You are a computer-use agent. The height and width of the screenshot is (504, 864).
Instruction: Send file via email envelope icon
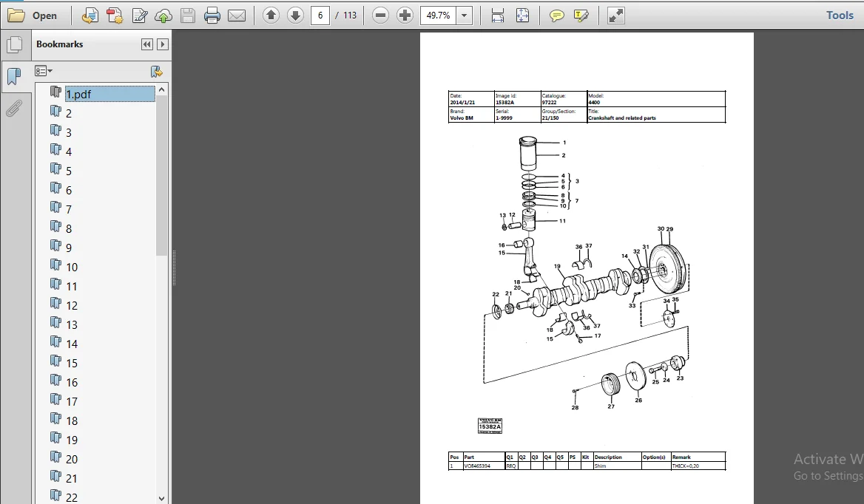[237, 16]
